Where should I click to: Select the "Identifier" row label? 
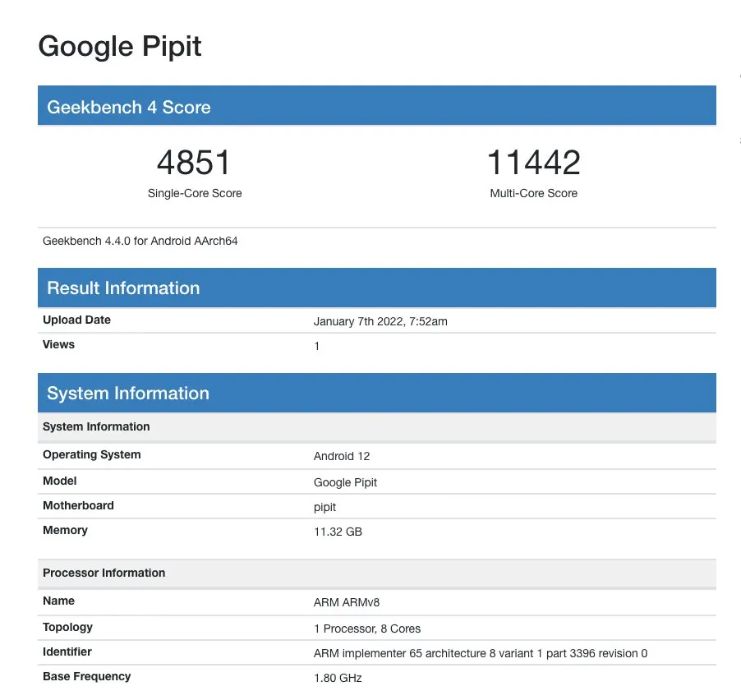point(67,652)
